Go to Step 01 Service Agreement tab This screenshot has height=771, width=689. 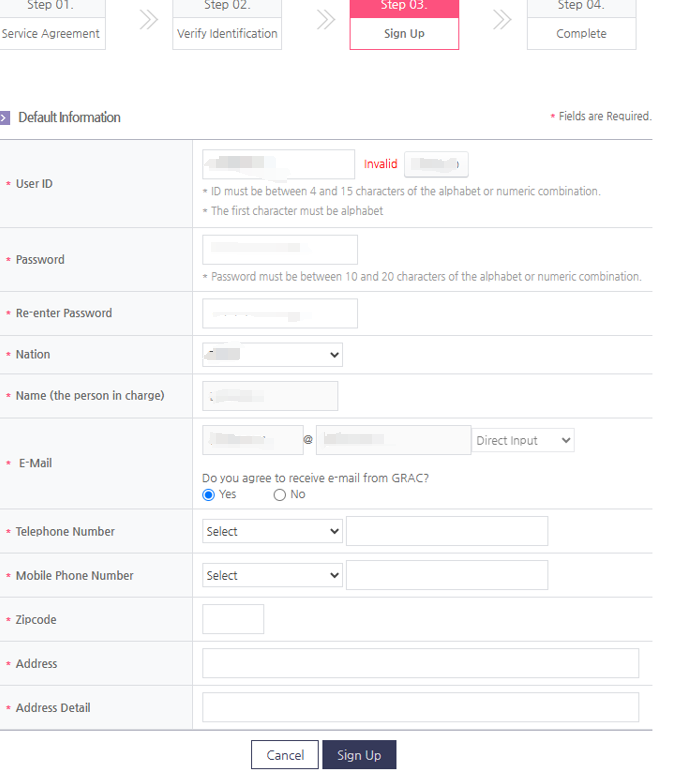[51, 24]
